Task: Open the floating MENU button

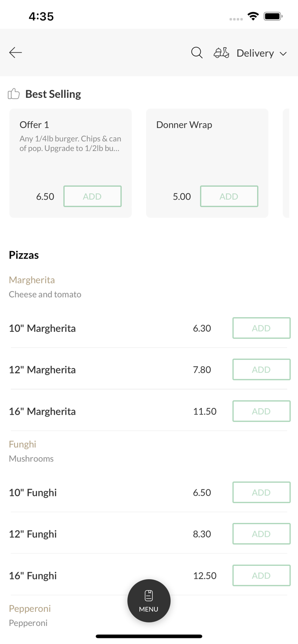Action: click(149, 601)
